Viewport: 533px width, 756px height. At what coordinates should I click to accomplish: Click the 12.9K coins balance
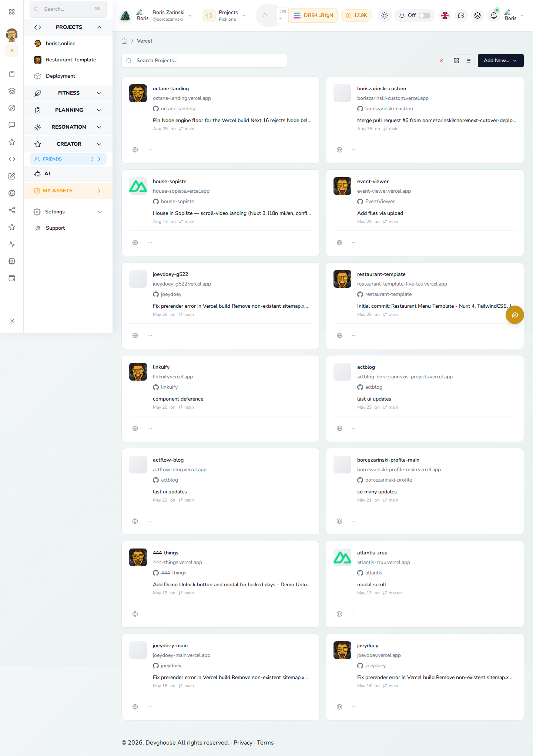pos(356,16)
